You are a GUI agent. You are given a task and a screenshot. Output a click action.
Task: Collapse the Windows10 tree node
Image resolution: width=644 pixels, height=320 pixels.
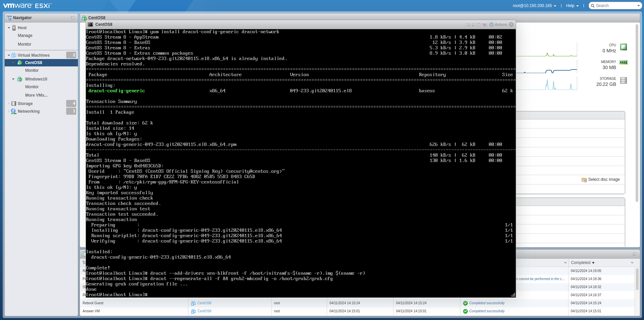coord(13,79)
